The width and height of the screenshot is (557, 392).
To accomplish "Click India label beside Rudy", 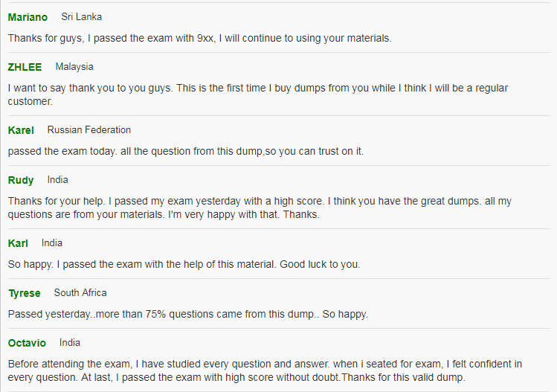I will click(x=58, y=180).
